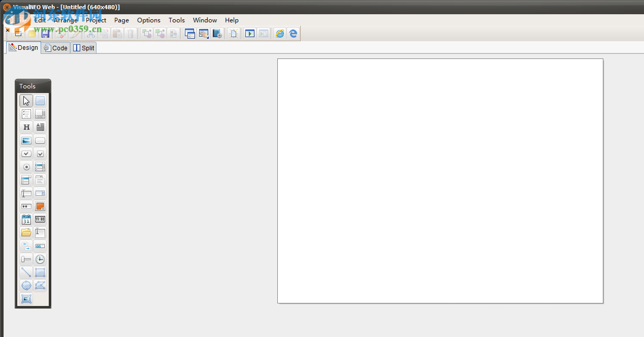This screenshot has height=337, width=644.
Task: Click the window with hand settings icon
Action: (204, 34)
